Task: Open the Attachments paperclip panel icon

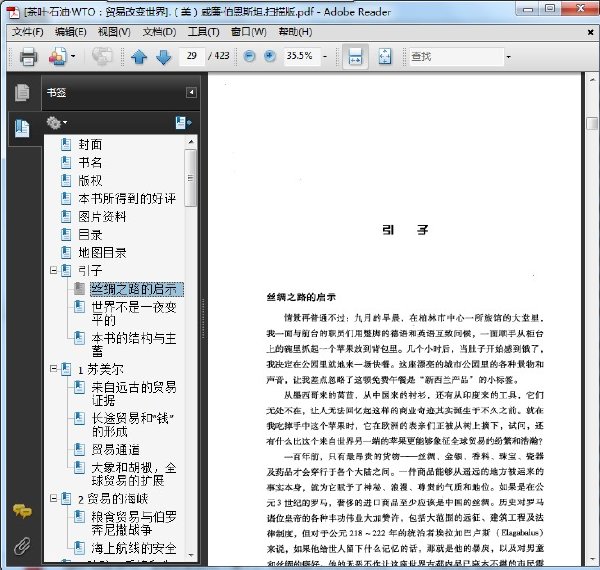Action: tap(22, 546)
